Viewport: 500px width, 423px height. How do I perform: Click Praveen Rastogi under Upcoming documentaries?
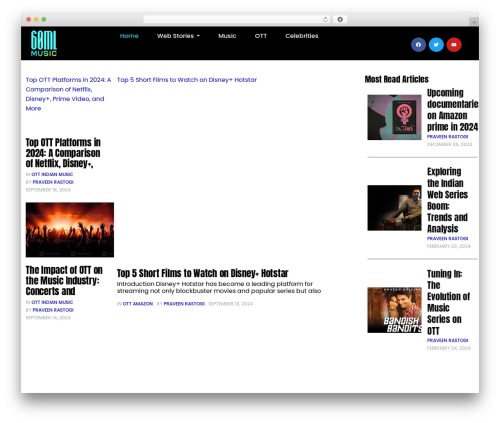click(x=447, y=137)
